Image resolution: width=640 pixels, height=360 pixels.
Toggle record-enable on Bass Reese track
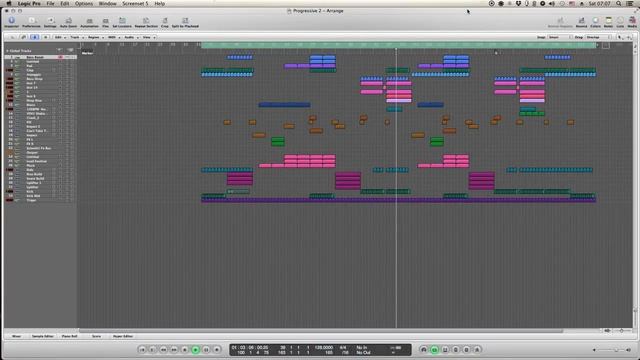tap(60, 57)
